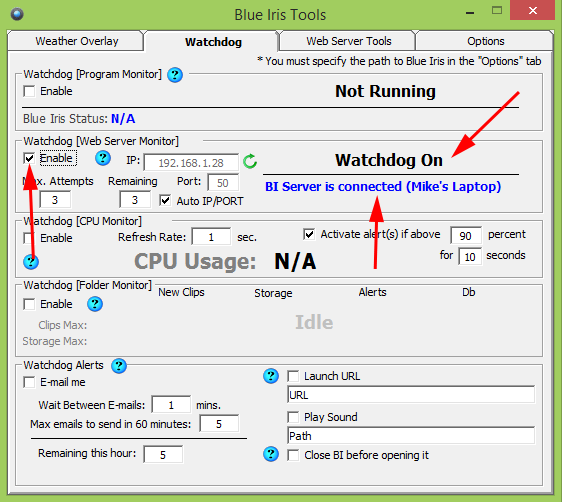The width and height of the screenshot is (562, 502).
Task: Open help icon for Folder Monitor
Action: point(95,304)
